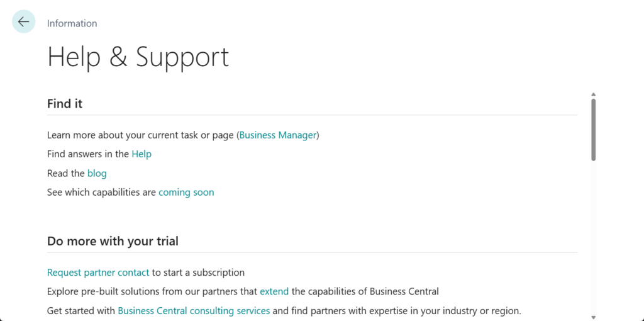Open the Business Manager help link
This screenshot has width=644, height=321.
pos(278,135)
